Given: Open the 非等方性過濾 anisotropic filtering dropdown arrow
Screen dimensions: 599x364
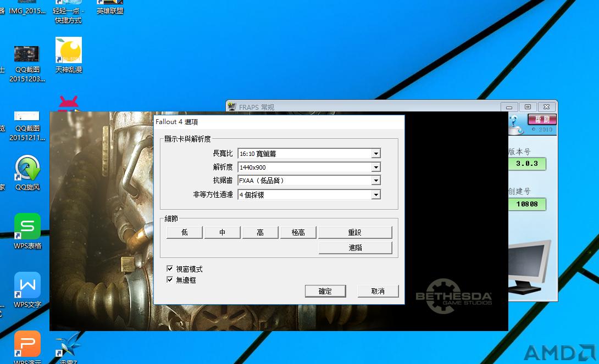Looking at the screenshot, I should point(376,194).
